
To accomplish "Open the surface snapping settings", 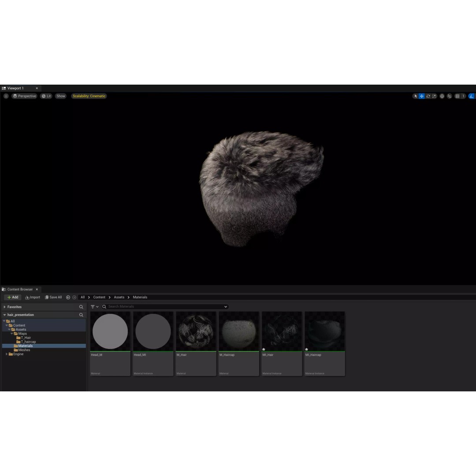I will point(449,96).
